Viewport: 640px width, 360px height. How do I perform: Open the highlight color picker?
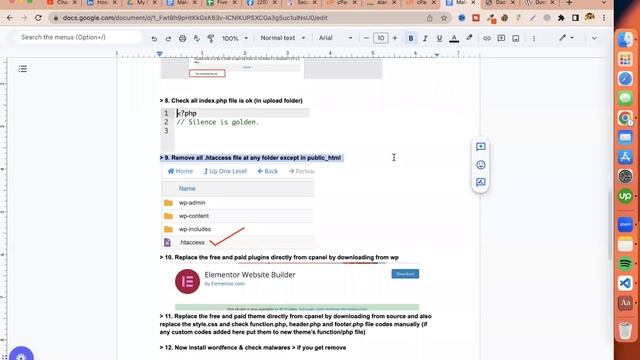pos(469,38)
